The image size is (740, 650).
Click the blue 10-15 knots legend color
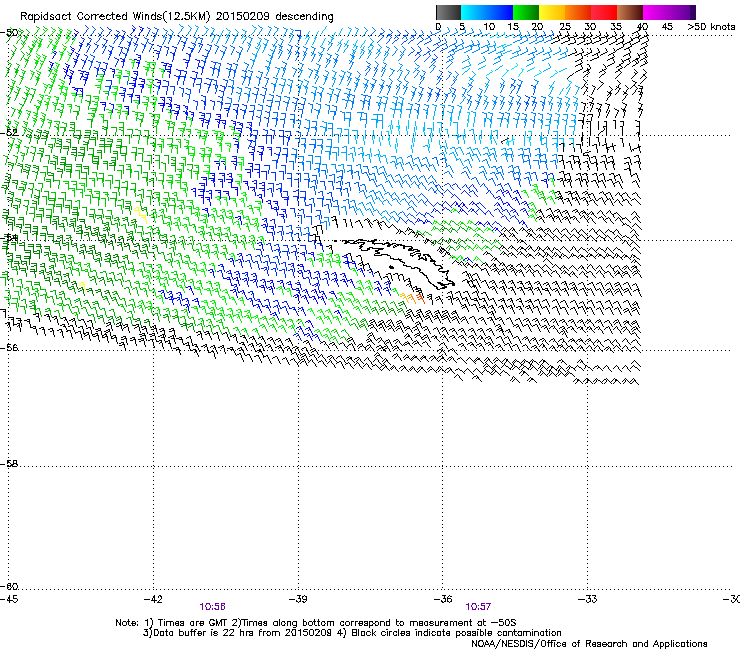(499, 12)
